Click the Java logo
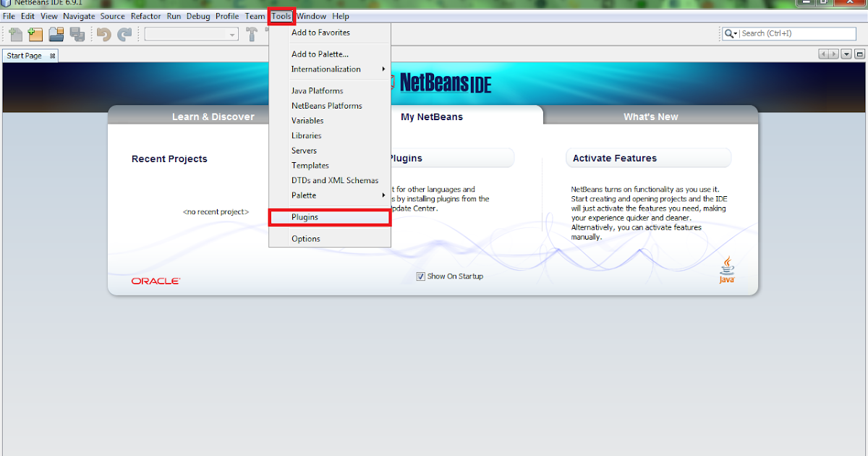Screen dimensions: 868x456 [x=726, y=270]
